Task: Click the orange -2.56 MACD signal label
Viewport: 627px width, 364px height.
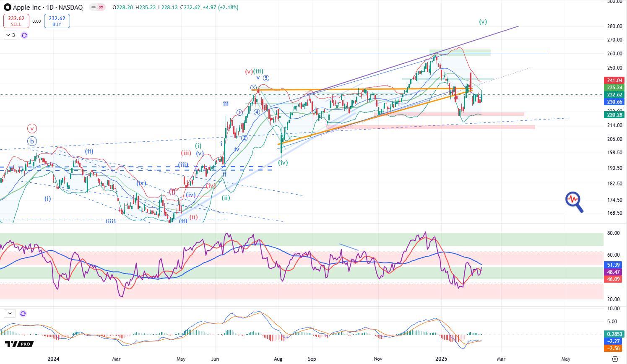Action: pyautogui.click(x=614, y=348)
